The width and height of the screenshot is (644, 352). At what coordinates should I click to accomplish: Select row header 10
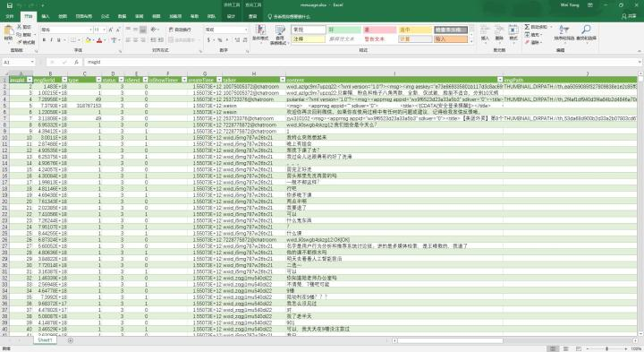click(4, 137)
